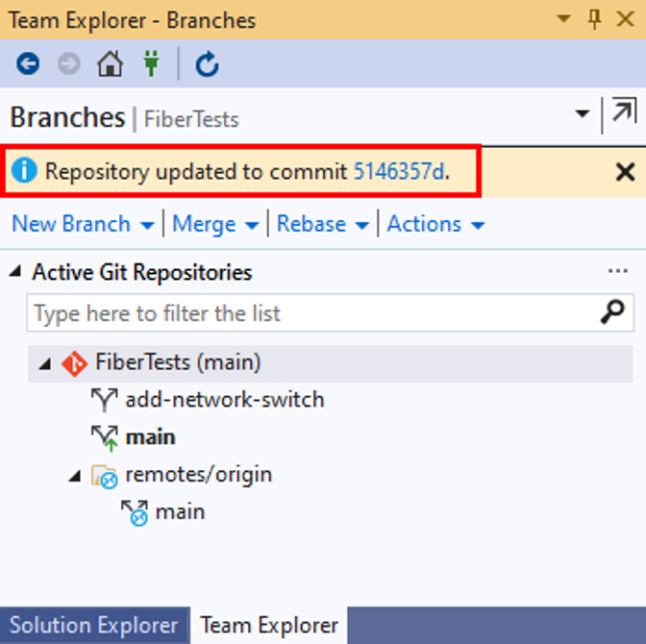Image resolution: width=646 pixels, height=644 pixels.
Task: Pop out Branches page with arrow icon
Action: (624, 111)
